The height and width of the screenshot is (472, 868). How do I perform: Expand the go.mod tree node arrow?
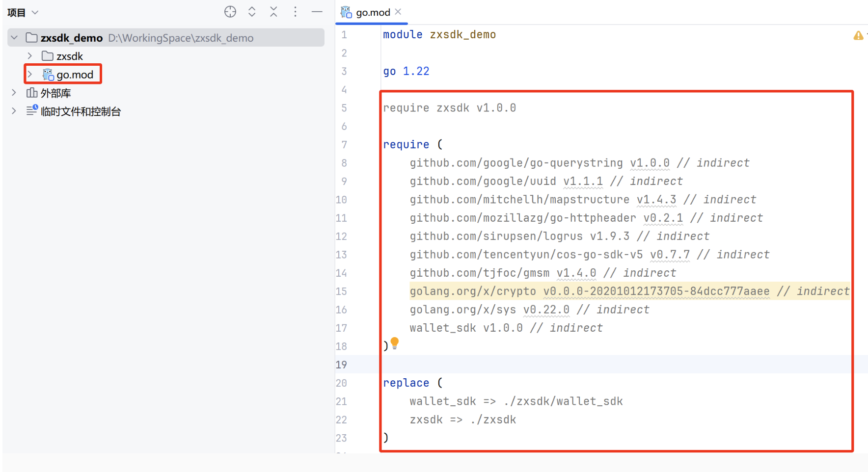(x=30, y=75)
